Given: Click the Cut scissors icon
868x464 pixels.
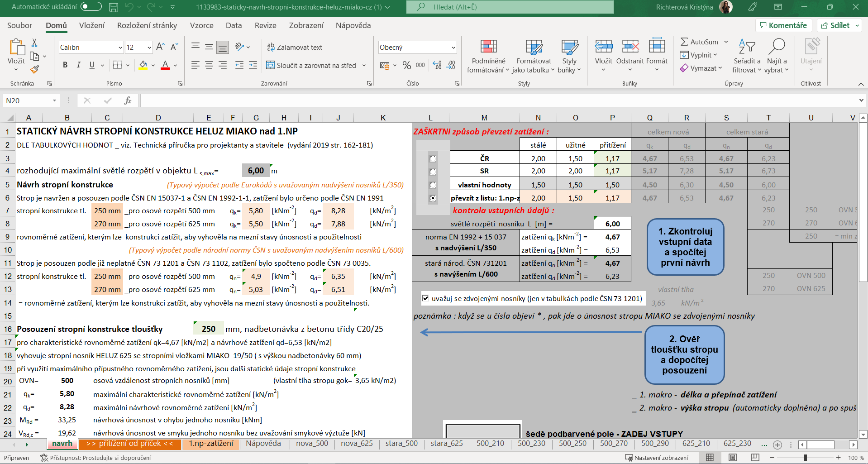Looking at the screenshot, I should click(34, 43).
